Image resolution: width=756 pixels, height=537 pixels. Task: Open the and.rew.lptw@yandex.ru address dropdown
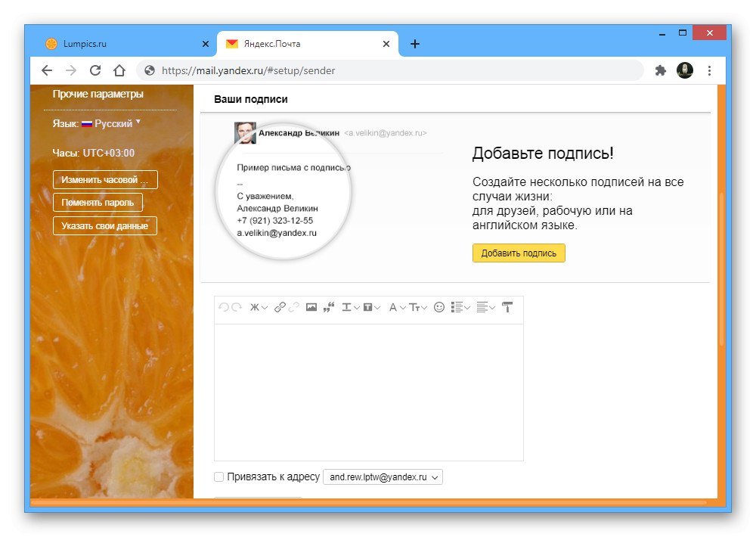(x=383, y=476)
